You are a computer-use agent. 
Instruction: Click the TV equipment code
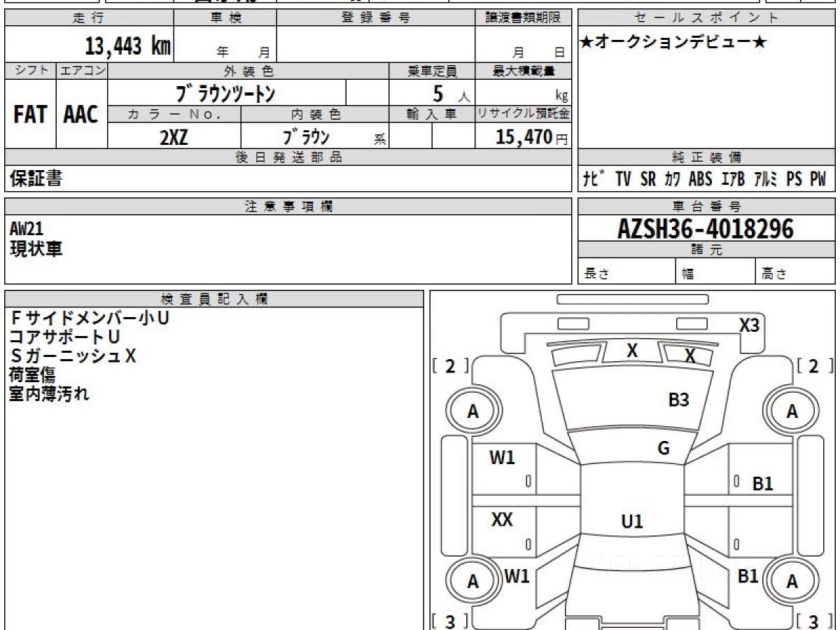(x=624, y=179)
